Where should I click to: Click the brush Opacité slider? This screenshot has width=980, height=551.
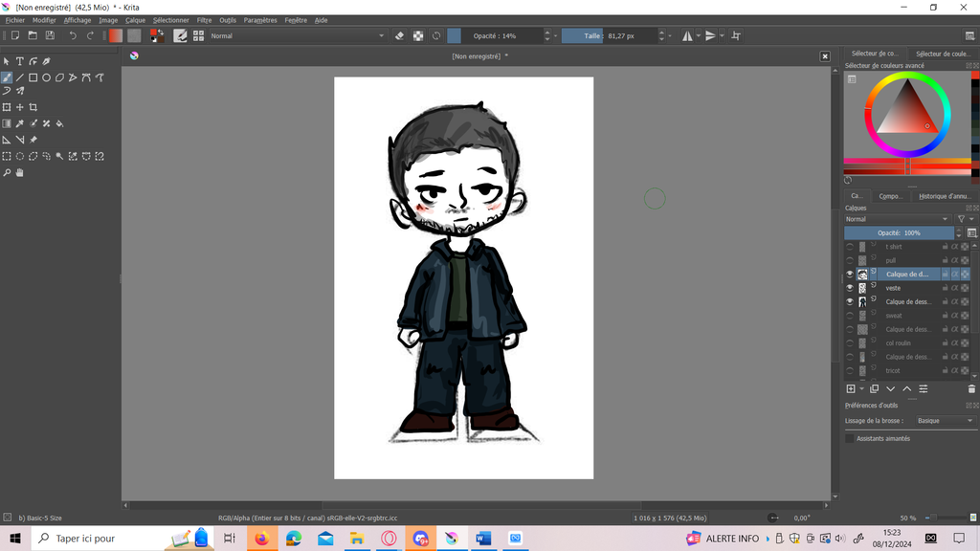[495, 35]
